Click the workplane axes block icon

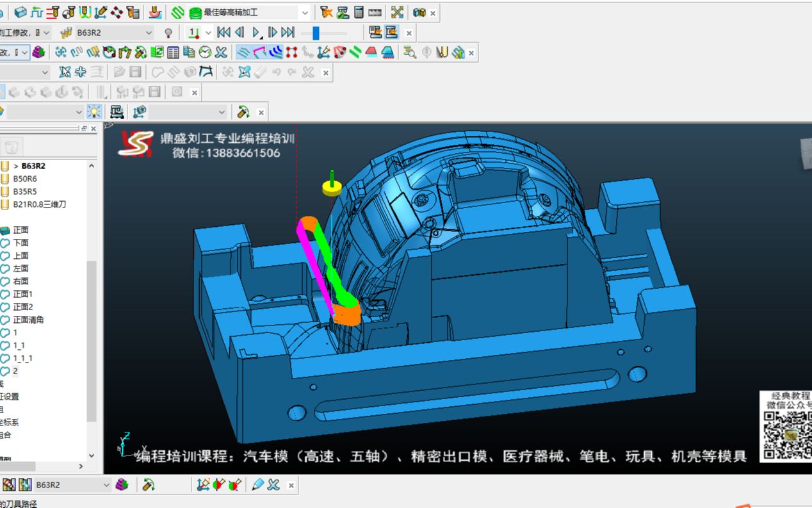tap(140, 112)
